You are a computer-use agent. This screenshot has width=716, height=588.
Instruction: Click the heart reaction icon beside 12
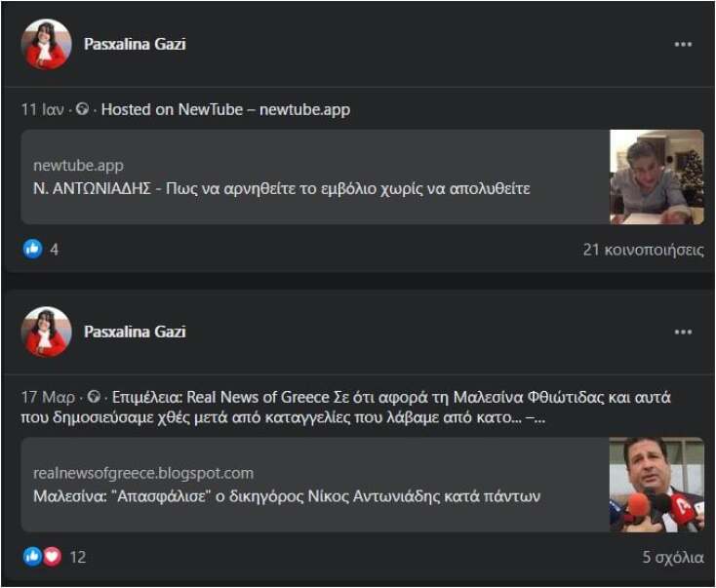click(x=52, y=557)
